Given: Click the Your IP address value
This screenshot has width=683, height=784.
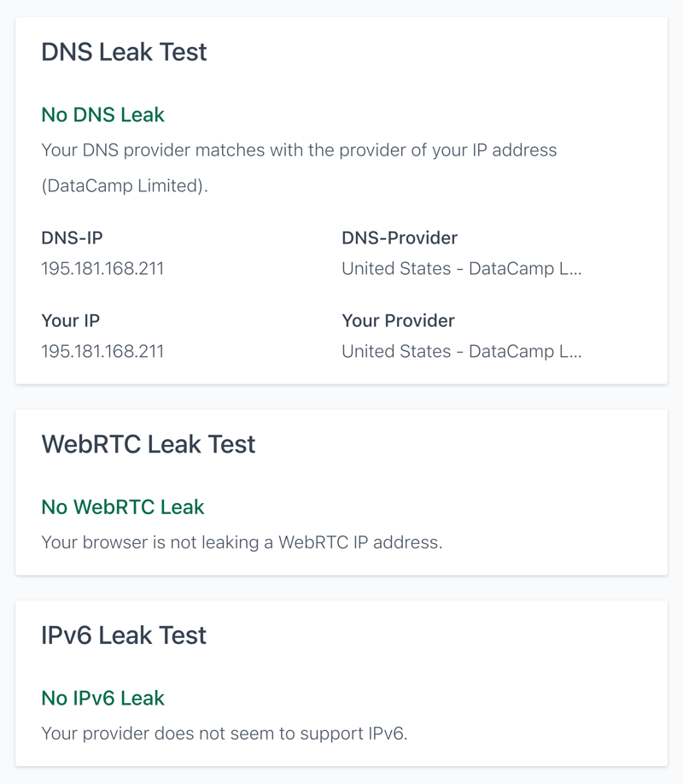Looking at the screenshot, I should coord(102,352).
